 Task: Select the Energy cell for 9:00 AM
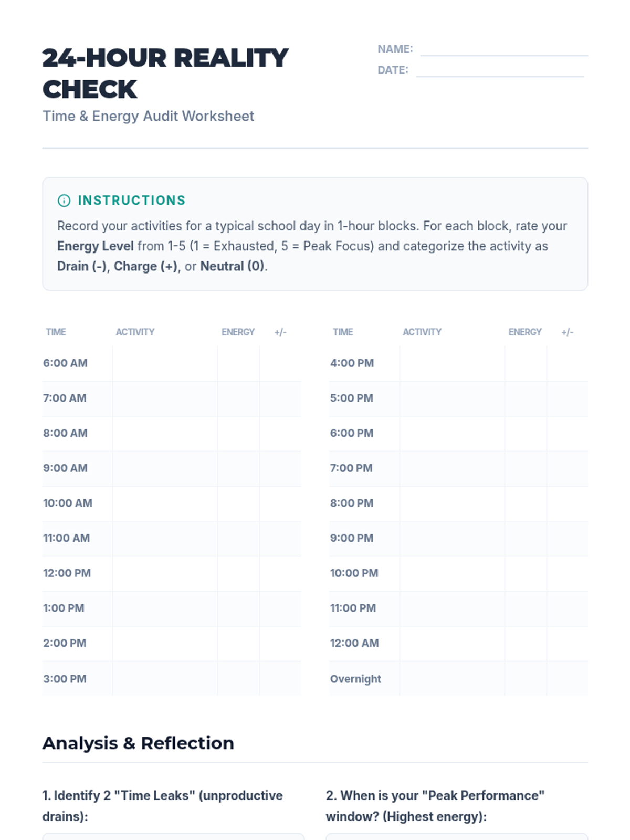238,468
